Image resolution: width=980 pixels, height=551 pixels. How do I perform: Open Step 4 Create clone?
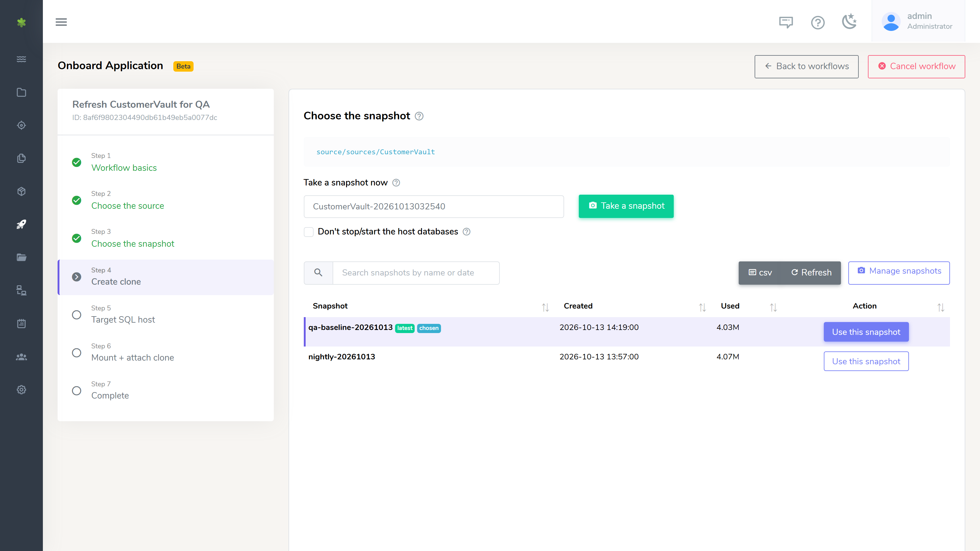(x=165, y=277)
